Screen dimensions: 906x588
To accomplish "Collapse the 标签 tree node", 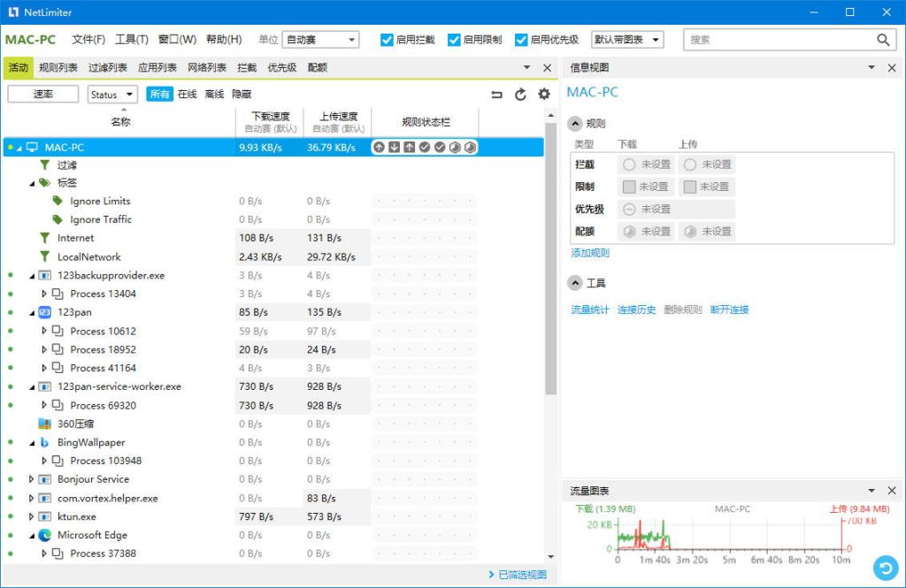I will (32, 183).
